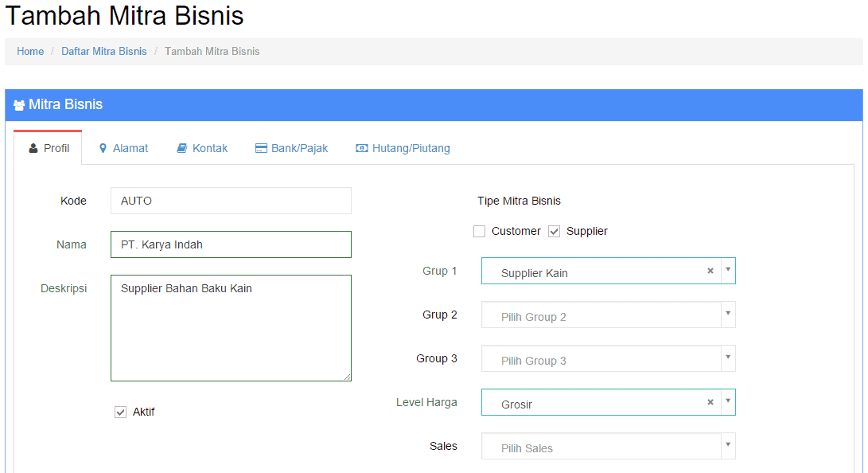The height and width of the screenshot is (473, 868).
Task: Click the map pin icon on Alamat tab
Action: point(103,148)
